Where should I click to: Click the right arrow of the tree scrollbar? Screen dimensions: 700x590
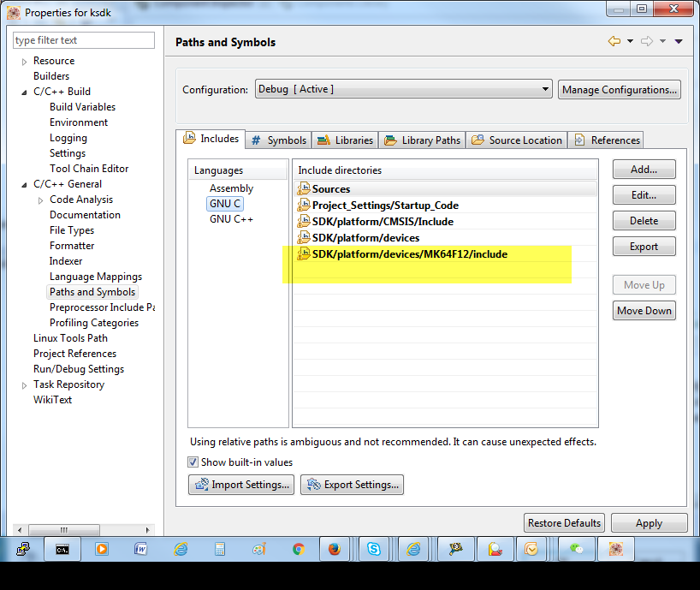148,530
